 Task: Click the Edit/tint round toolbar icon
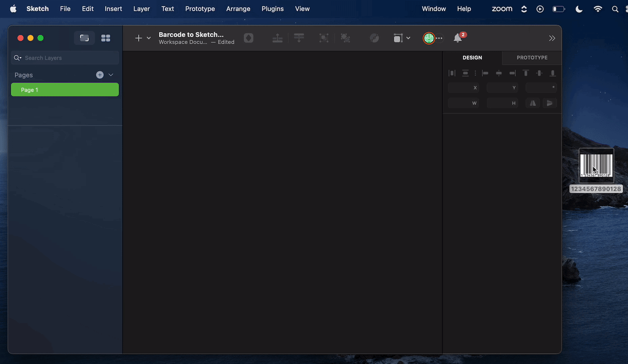tap(374, 38)
